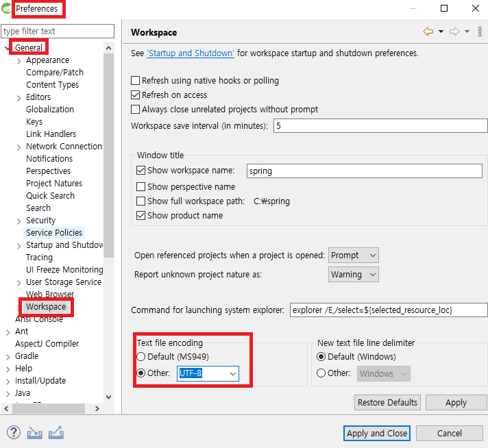Screen dimensions: 488x448
Task: Open Project Natures preference page
Action: 54,184
